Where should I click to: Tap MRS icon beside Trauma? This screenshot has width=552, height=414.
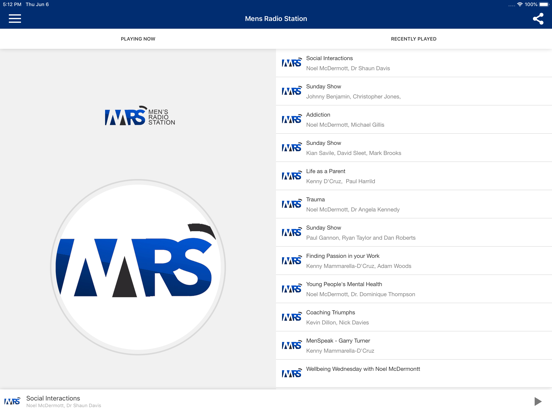pyautogui.click(x=291, y=204)
